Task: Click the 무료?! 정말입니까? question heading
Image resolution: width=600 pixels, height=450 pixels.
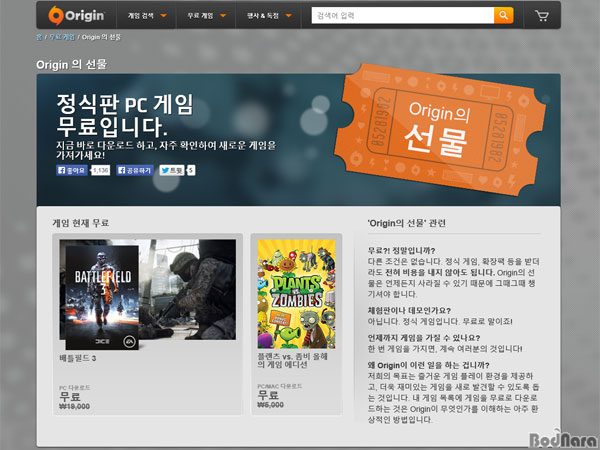Action: (401, 251)
